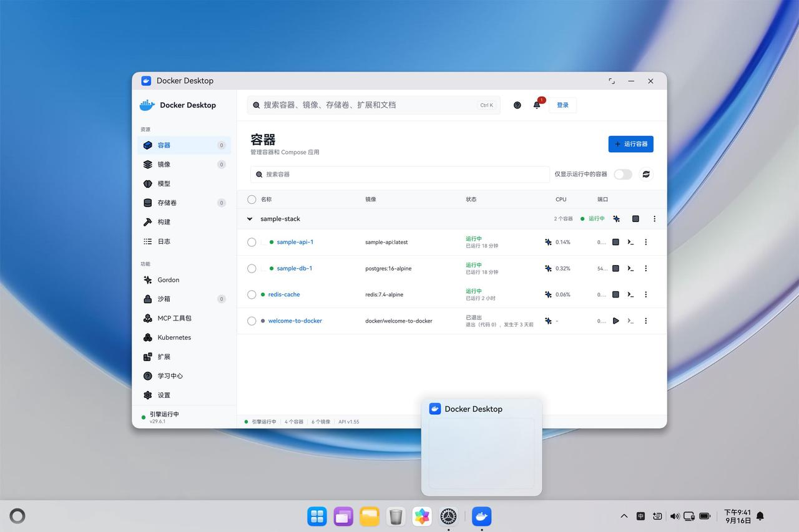Stop the sample-api-1 container
799x532 pixels.
tap(615, 242)
